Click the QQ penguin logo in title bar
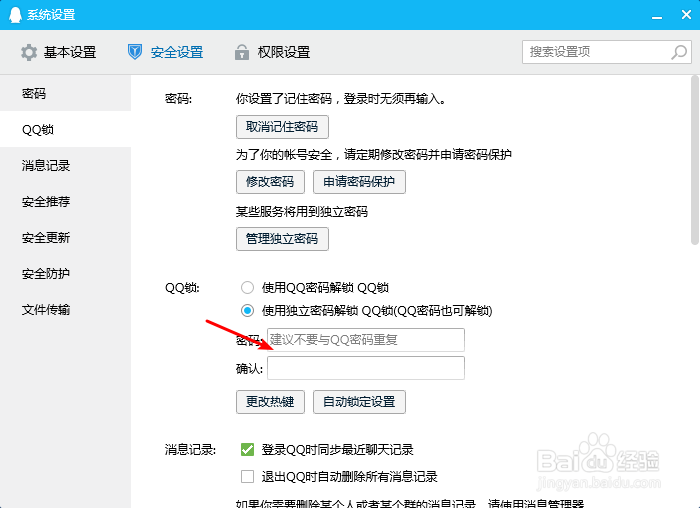This screenshot has width=700, height=508. (x=15, y=15)
